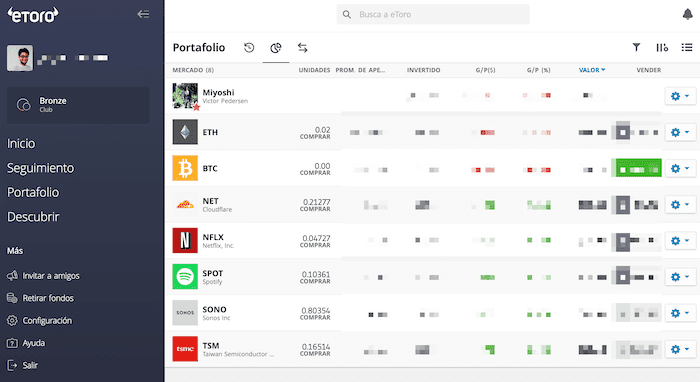
Task: Open Retirar fondos
Action: coord(48,298)
